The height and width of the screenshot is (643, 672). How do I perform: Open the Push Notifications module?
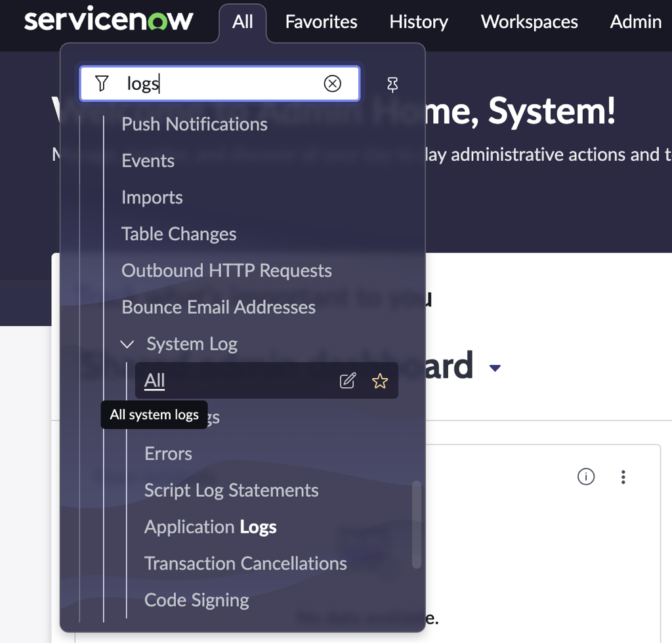coord(194,124)
